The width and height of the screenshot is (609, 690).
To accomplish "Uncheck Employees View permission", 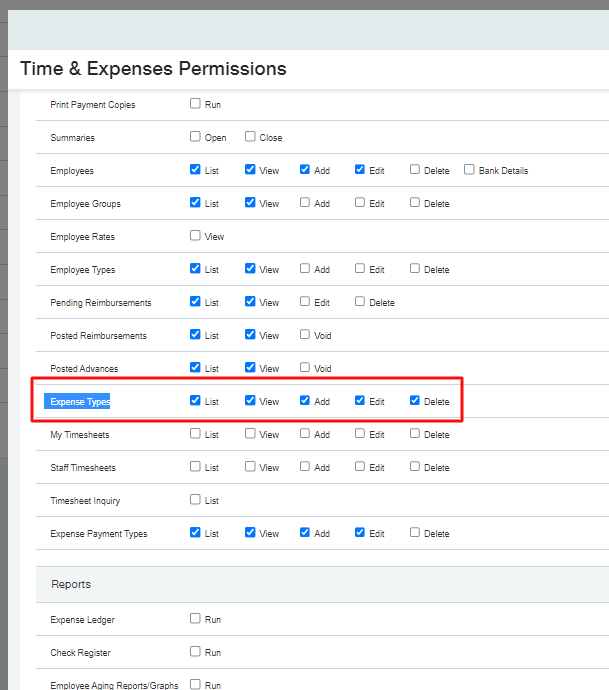I will click(x=250, y=169).
